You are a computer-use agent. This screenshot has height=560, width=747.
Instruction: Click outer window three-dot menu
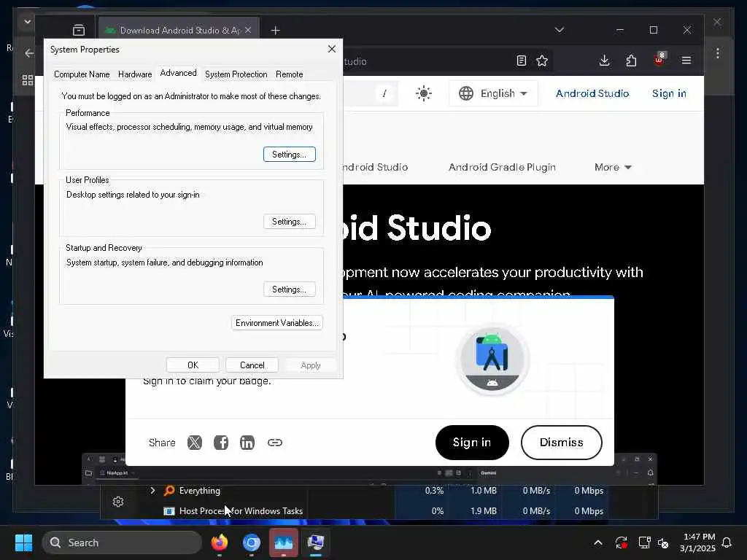pyautogui.click(x=718, y=52)
